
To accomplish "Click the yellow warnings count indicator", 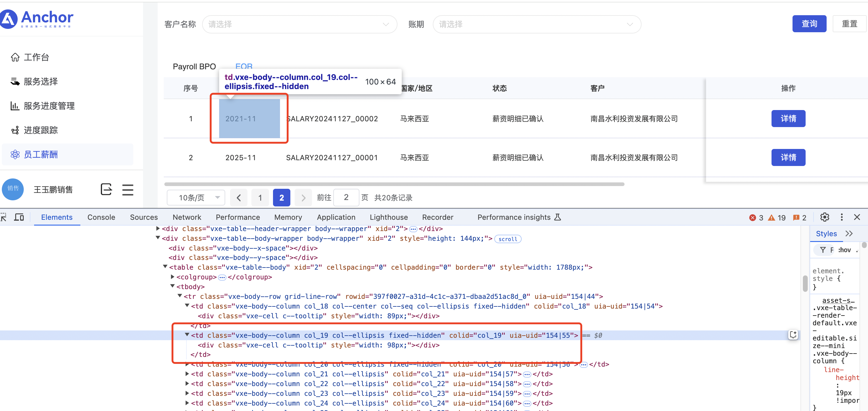I will [x=777, y=217].
